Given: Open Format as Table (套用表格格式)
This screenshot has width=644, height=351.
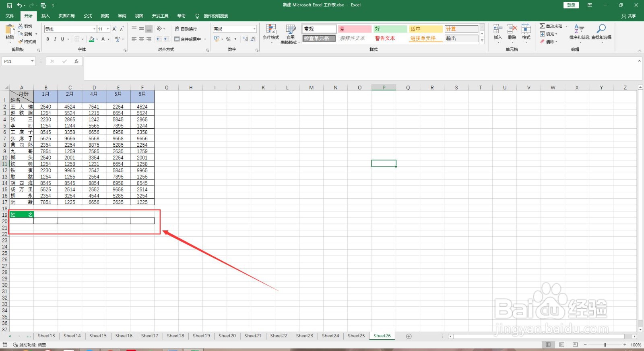Looking at the screenshot, I should coord(290,34).
